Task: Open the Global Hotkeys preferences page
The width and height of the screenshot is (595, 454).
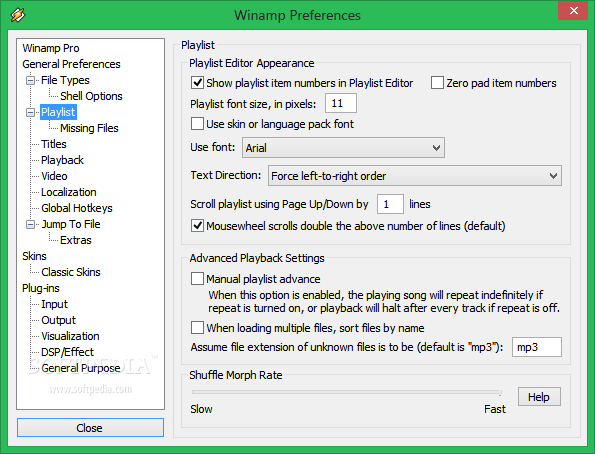Action: pyautogui.click(x=77, y=208)
